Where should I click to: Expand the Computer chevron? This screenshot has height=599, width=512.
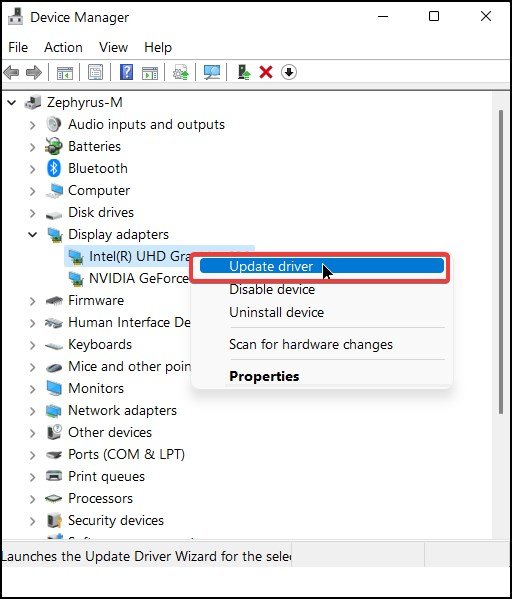pyautogui.click(x=33, y=191)
